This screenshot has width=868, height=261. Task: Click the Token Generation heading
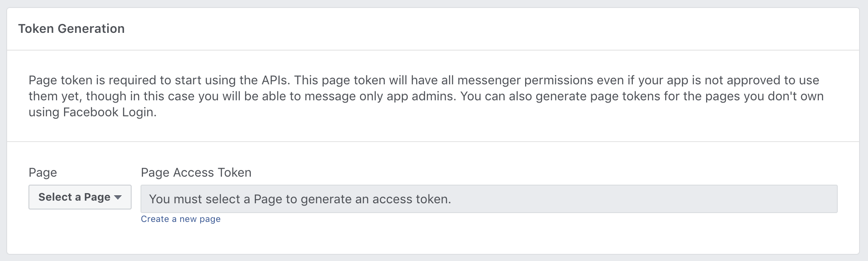coord(71,29)
